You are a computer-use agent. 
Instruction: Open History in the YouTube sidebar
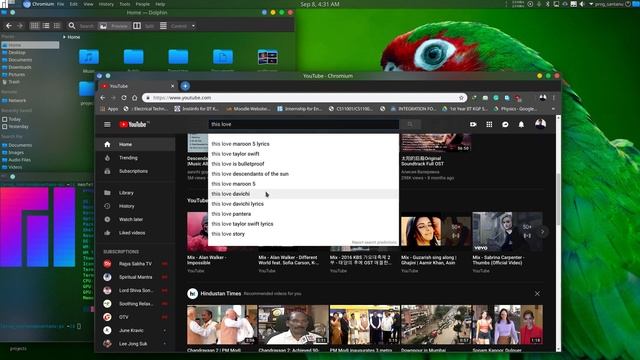136,206
